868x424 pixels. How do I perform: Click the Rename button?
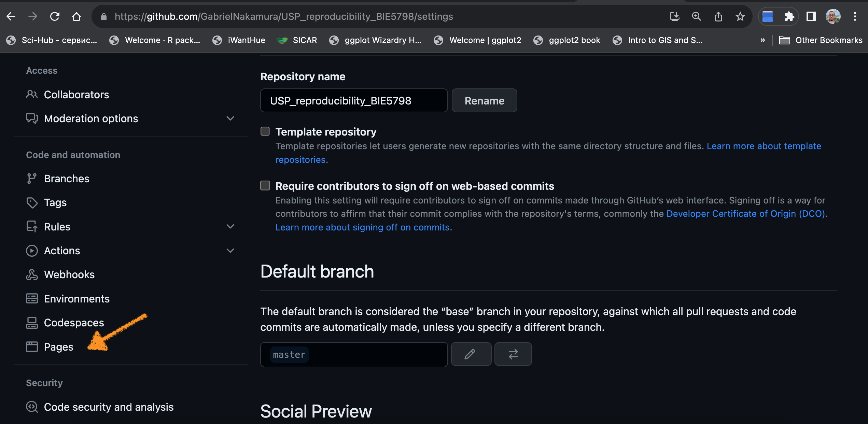click(484, 101)
